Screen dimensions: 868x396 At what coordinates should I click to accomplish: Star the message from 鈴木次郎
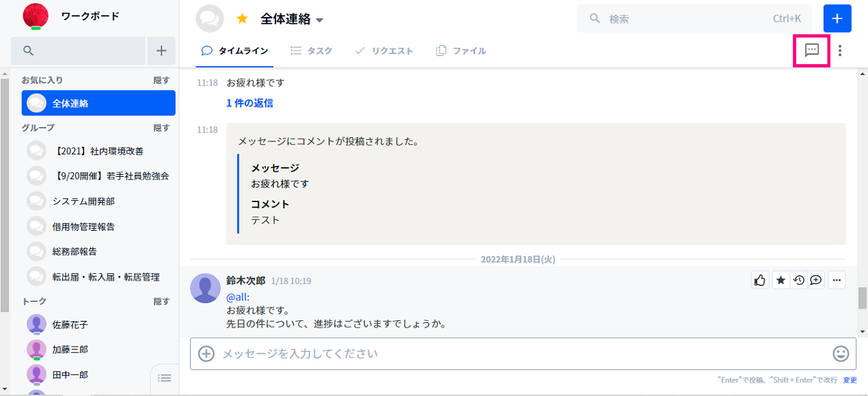(781, 280)
